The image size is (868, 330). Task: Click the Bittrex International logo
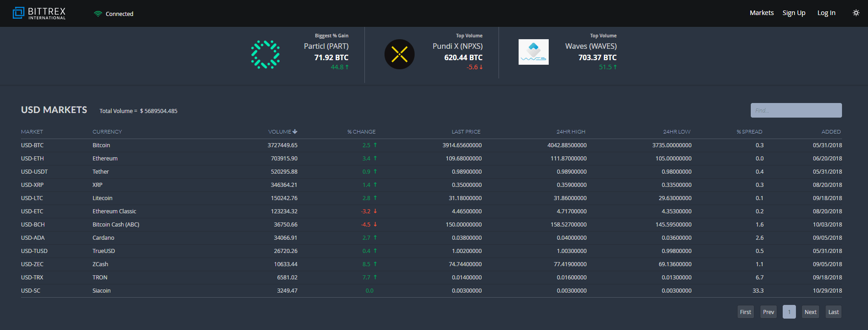coord(39,13)
